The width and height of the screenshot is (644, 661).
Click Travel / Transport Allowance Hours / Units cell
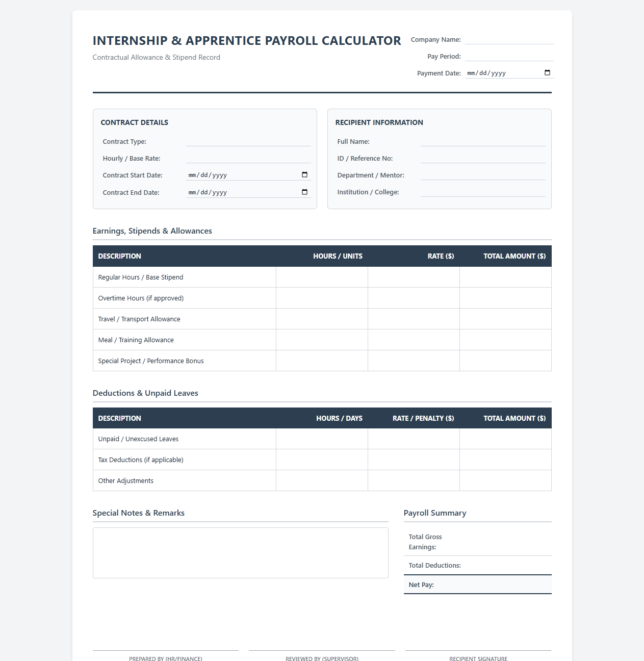(322, 319)
